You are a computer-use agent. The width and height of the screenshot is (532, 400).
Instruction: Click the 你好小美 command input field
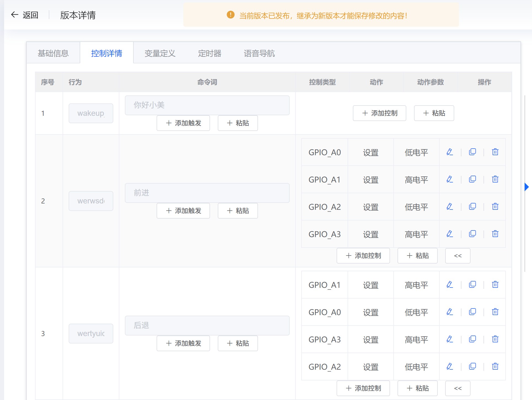(x=207, y=105)
